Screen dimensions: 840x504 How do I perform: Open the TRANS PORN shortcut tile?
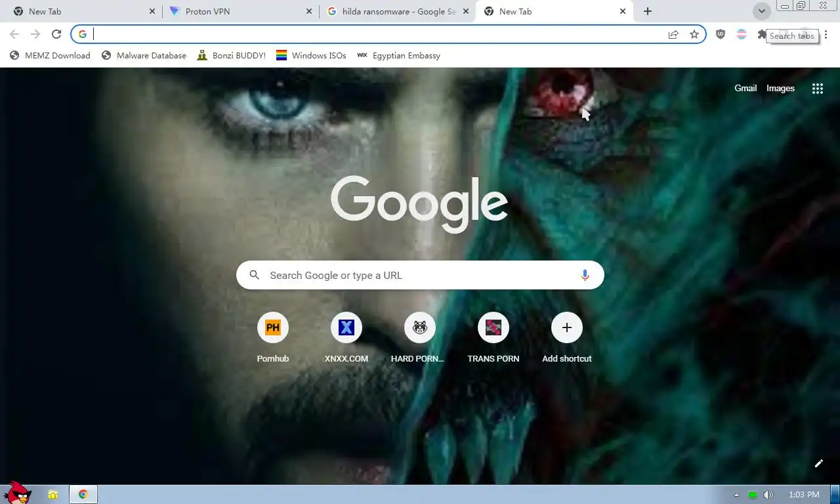493,338
